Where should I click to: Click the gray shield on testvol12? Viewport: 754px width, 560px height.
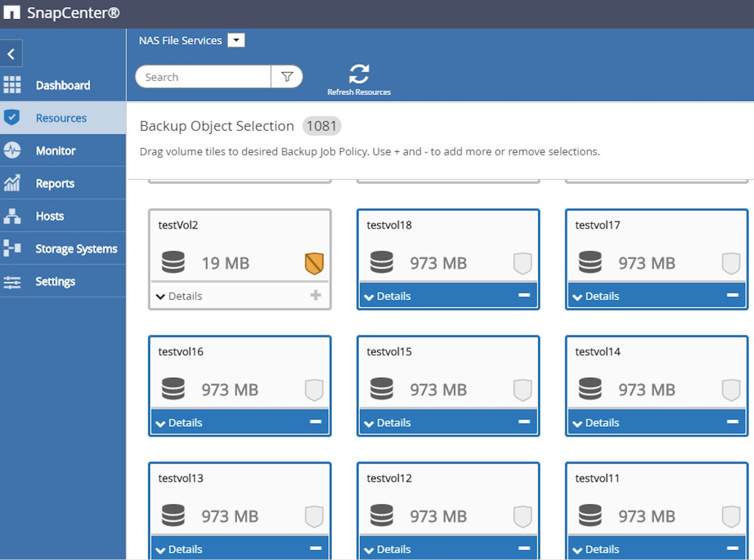pyautogui.click(x=522, y=517)
